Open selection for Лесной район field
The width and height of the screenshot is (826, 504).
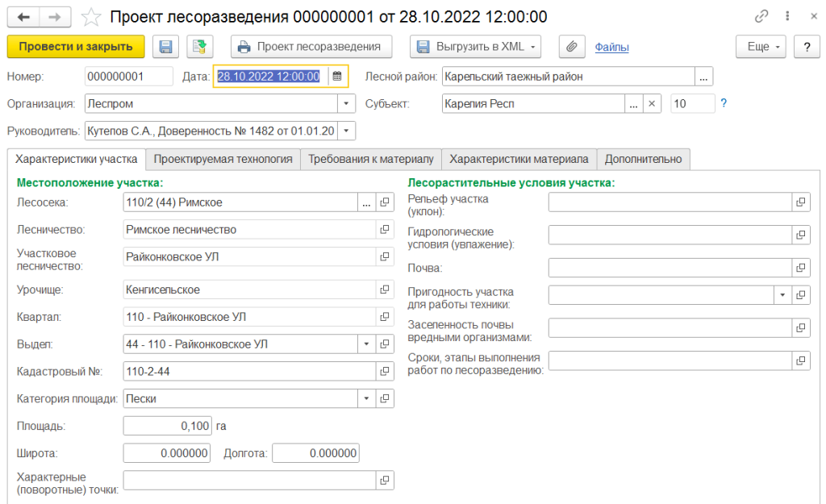point(703,77)
